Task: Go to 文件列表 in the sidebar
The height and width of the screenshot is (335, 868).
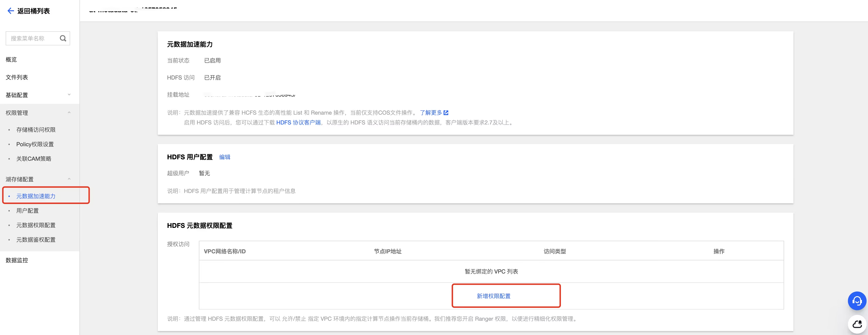Action: [x=17, y=77]
